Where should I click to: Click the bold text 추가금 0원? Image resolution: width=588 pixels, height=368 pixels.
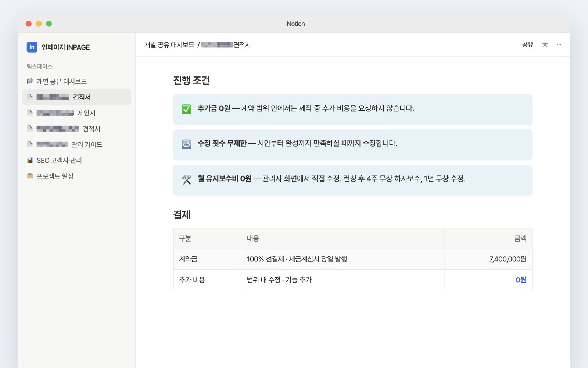[x=214, y=108]
